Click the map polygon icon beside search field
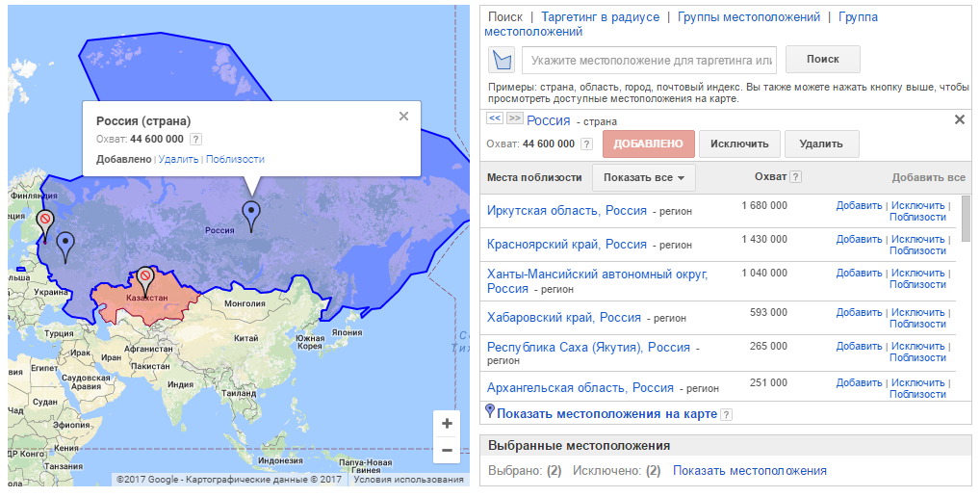 pyautogui.click(x=502, y=60)
